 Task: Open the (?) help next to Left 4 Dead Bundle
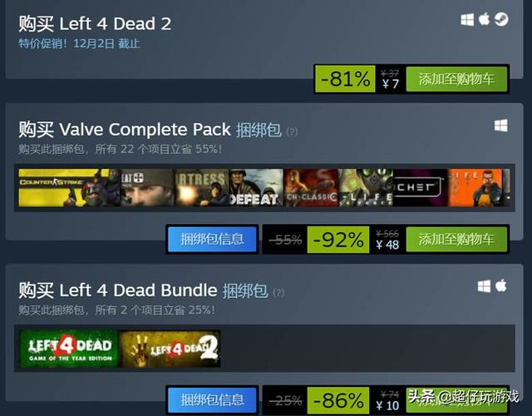[x=278, y=292]
